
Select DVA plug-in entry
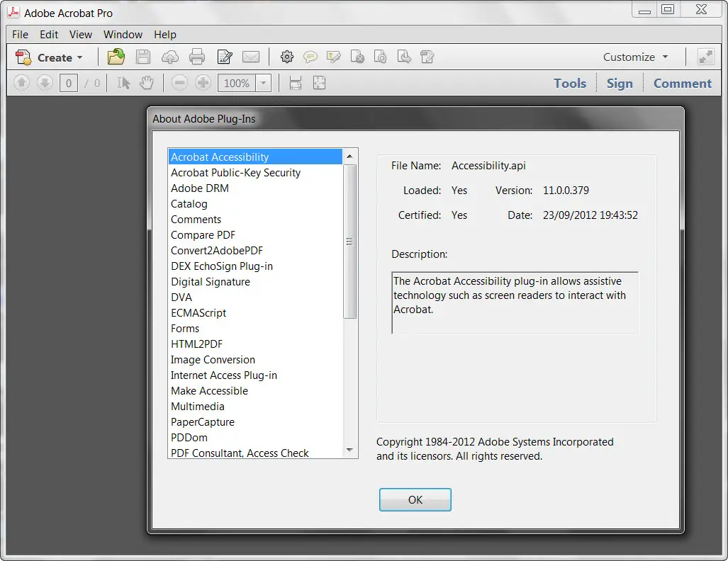(255, 297)
